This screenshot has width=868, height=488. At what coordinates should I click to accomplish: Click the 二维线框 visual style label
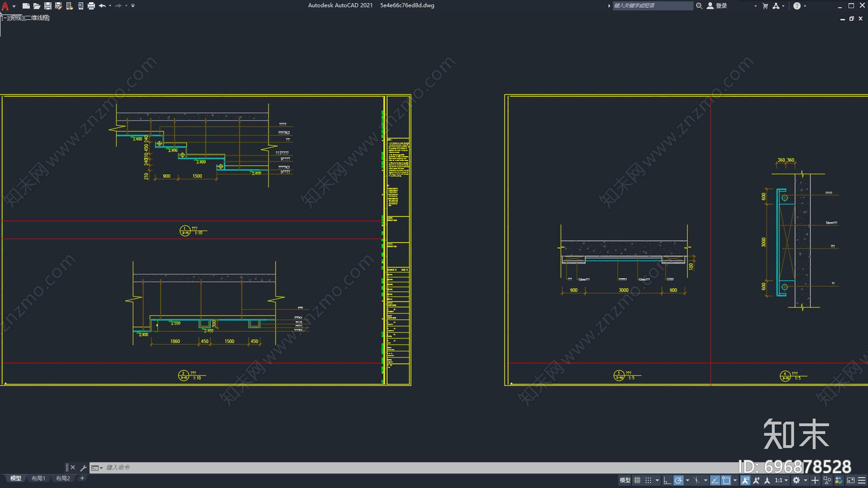click(37, 18)
